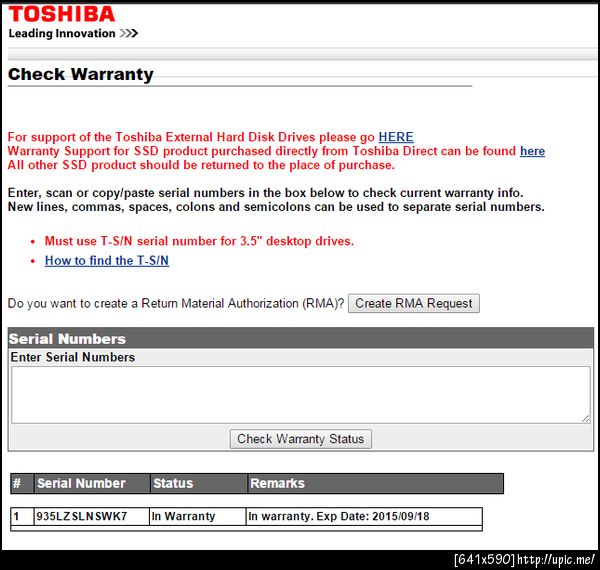Image resolution: width=600 pixels, height=570 pixels.
Task: Select the Remarks column header
Action: 375,484
